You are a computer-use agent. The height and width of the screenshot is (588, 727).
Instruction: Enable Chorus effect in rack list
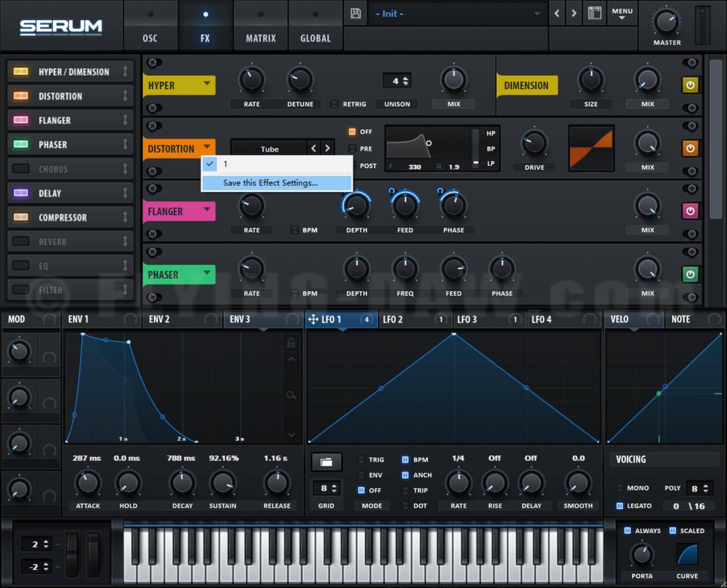click(21, 168)
